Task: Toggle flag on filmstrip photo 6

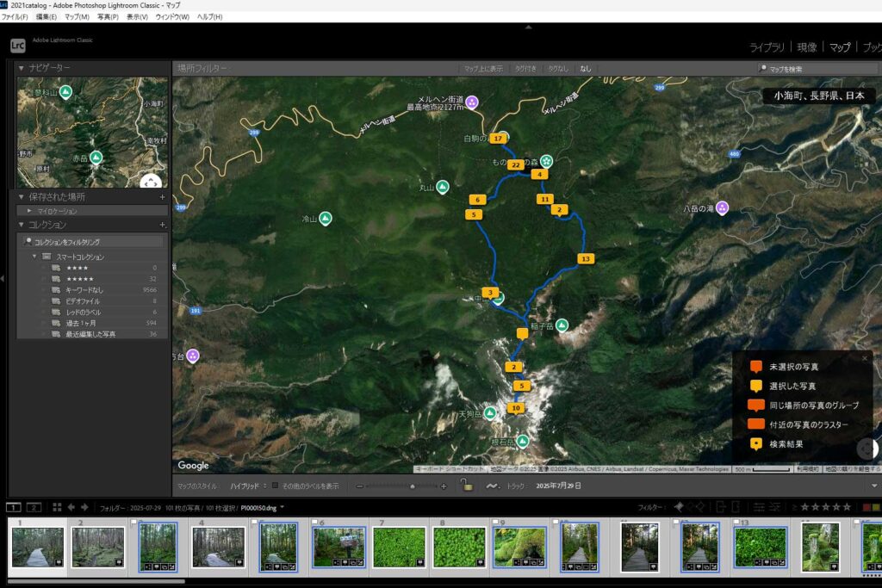Action: 316,523
